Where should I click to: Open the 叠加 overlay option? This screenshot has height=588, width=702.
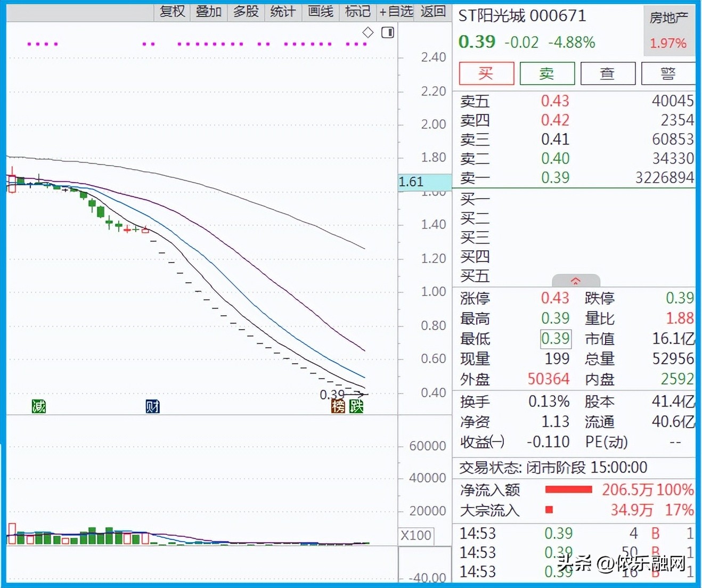(x=209, y=12)
